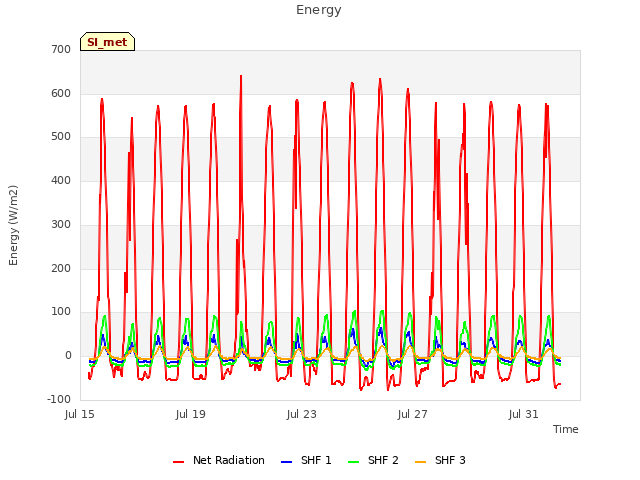This screenshot has width=640, height=480.
Task: Click the SI_met annotation label
Action: point(107,42)
